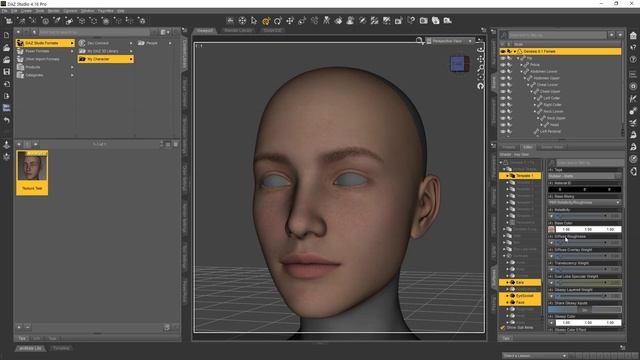This screenshot has width=640, height=360.
Task: Click the magnifier icon beside Perspective View
Action: (x=419, y=41)
